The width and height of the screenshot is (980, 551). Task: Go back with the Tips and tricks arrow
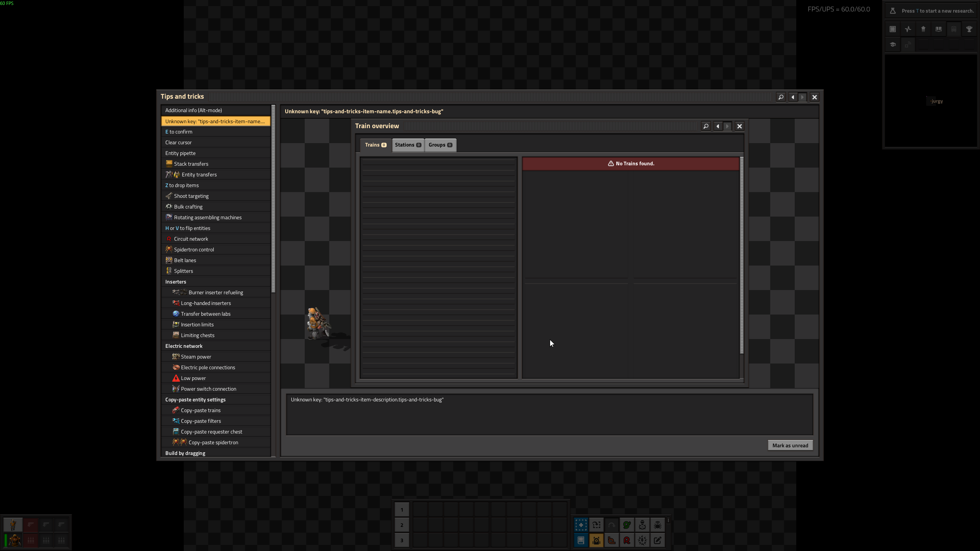pos(793,97)
